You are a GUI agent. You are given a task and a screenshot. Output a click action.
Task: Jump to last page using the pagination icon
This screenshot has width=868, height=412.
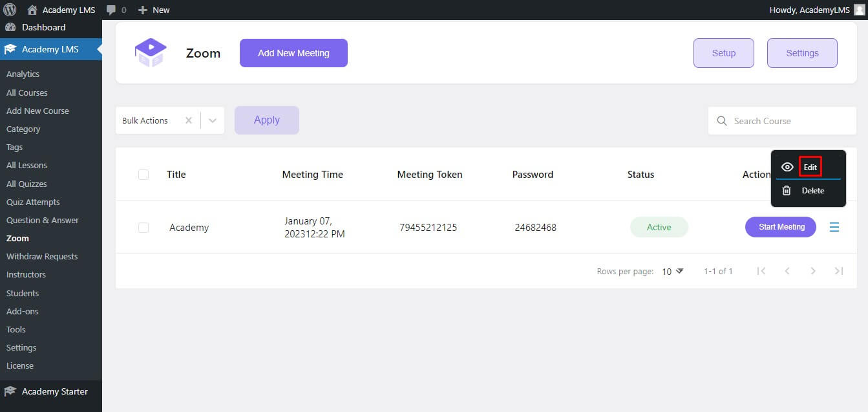click(838, 271)
